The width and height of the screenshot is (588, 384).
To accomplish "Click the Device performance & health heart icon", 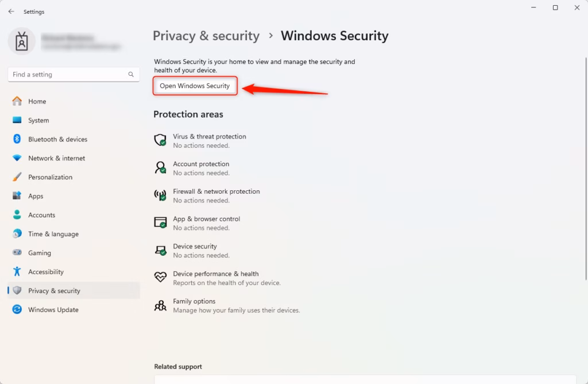I will pyautogui.click(x=160, y=277).
